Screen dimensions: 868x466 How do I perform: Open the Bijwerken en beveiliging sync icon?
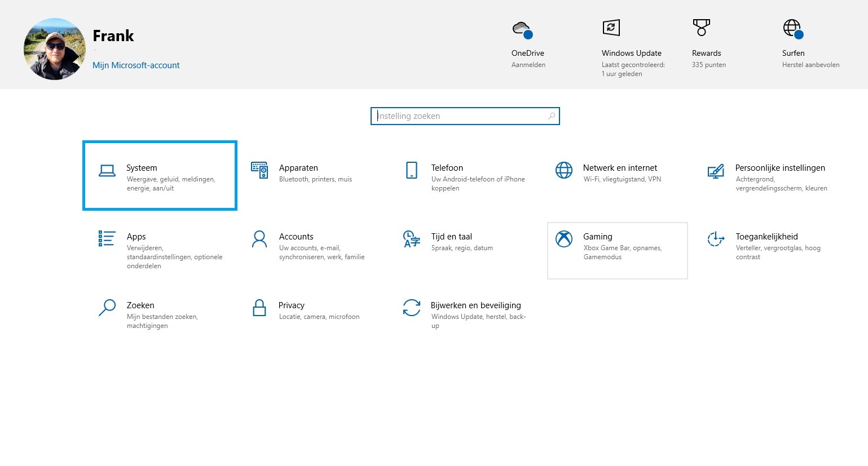(412, 308)
